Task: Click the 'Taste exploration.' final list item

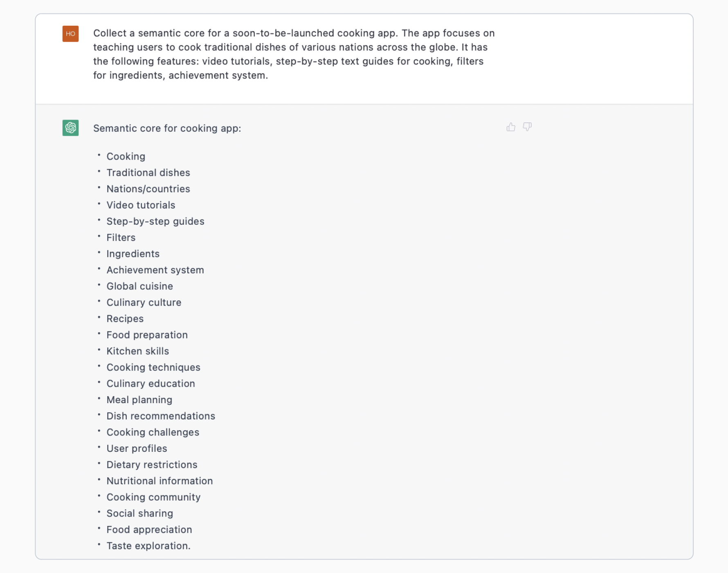Action: 148,546
